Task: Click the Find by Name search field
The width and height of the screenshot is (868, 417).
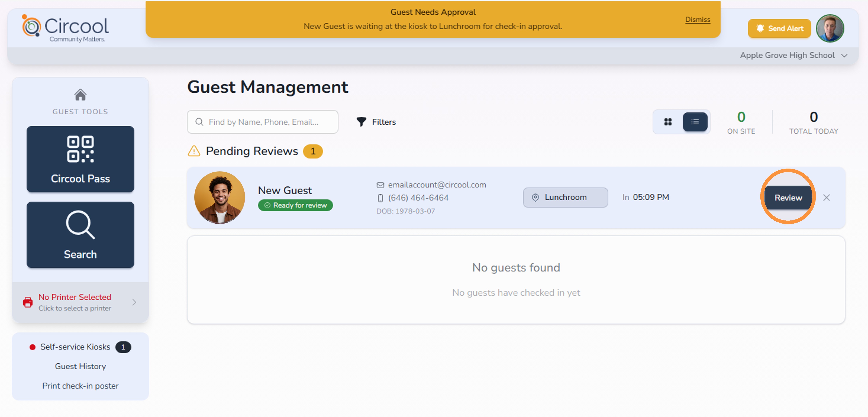Action: pos(263,122)
